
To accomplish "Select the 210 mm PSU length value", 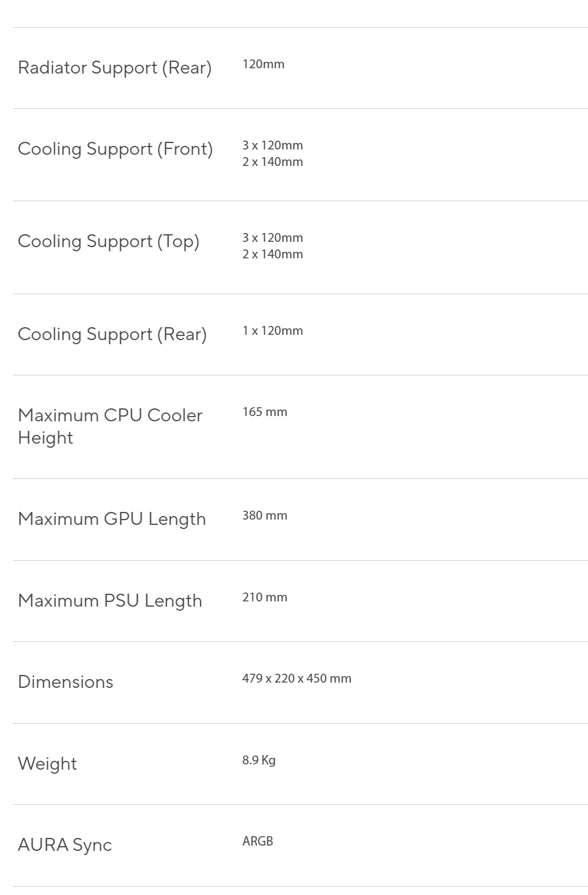I will 265,597.
